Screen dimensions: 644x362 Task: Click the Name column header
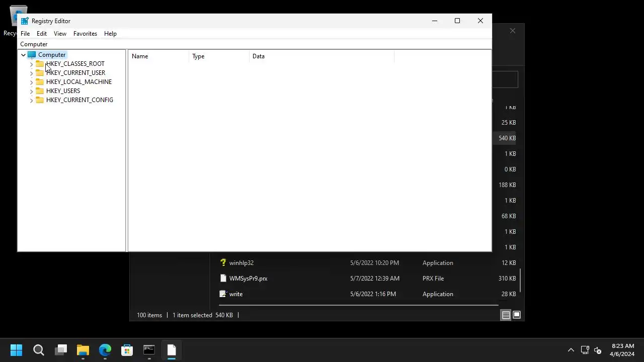[x=158, y=56]
